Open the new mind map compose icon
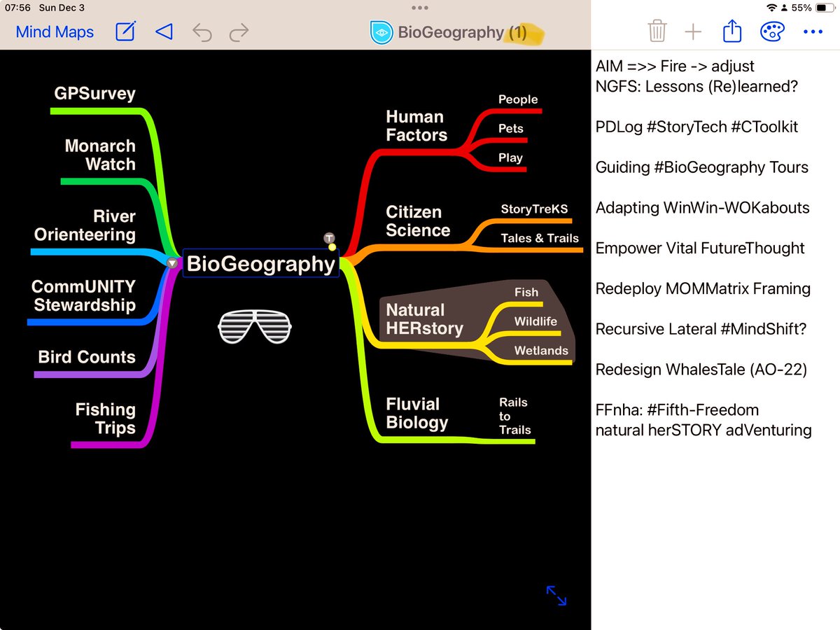 [125, 31]
